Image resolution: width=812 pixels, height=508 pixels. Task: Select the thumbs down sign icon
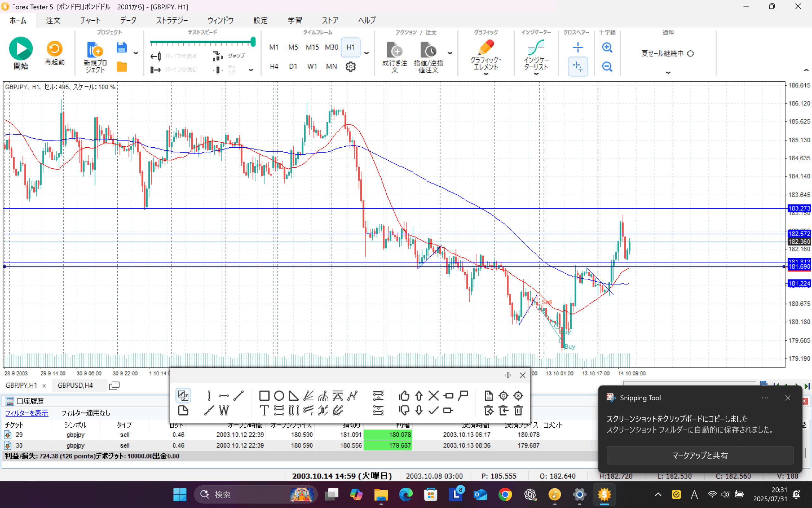click(x=404, y=410)
